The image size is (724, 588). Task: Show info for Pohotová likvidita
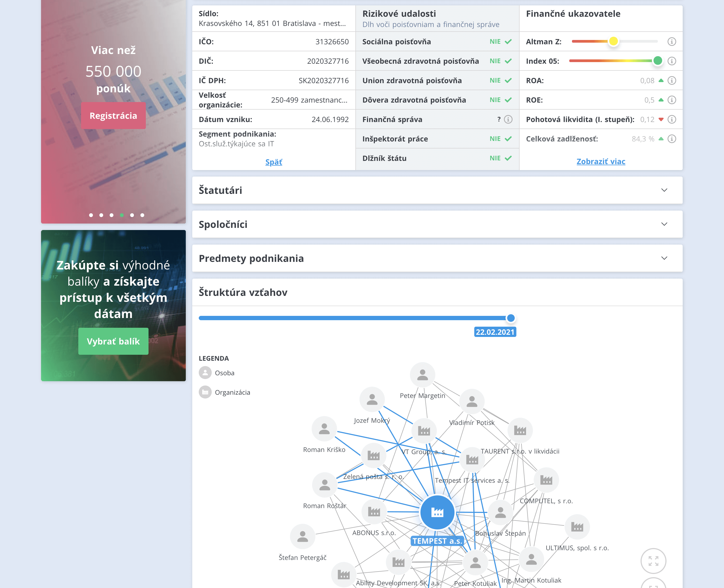pyautogui.click(x=672, y=119)
